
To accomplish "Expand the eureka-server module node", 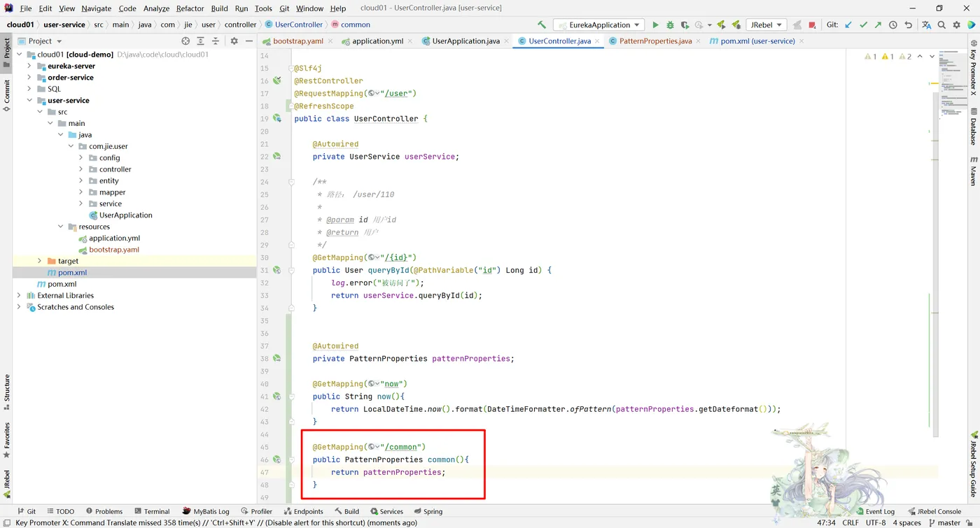I will pos(29,66).
